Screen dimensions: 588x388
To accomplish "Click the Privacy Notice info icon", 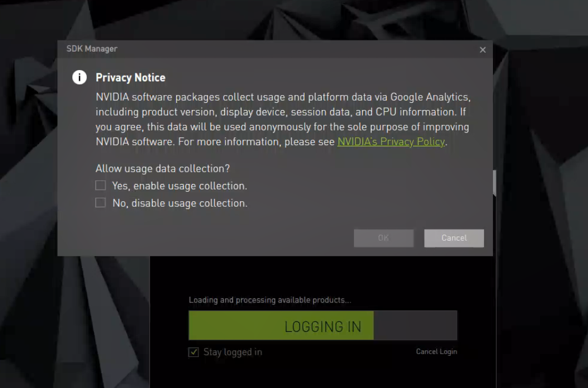I will [79, 77].
